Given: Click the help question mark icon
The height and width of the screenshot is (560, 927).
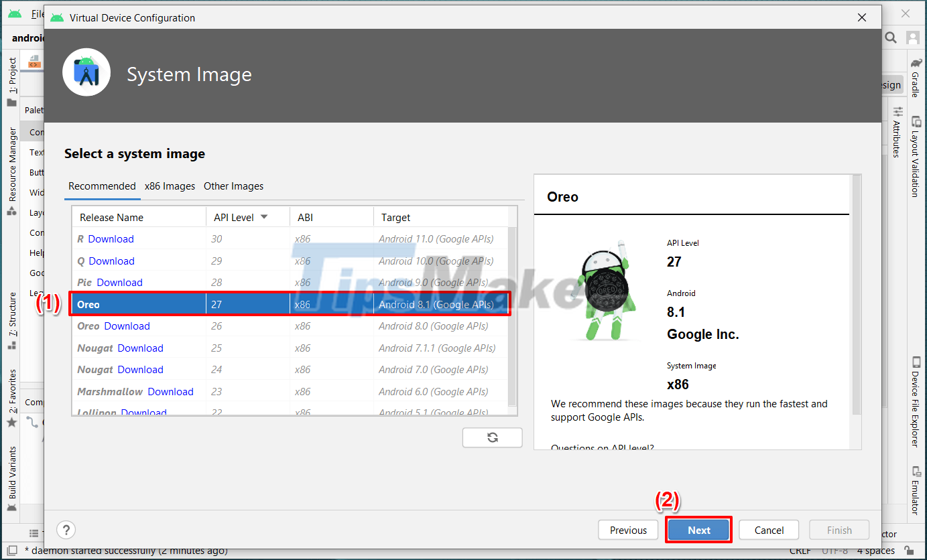Looking at the screenshot, I should 66,529.
